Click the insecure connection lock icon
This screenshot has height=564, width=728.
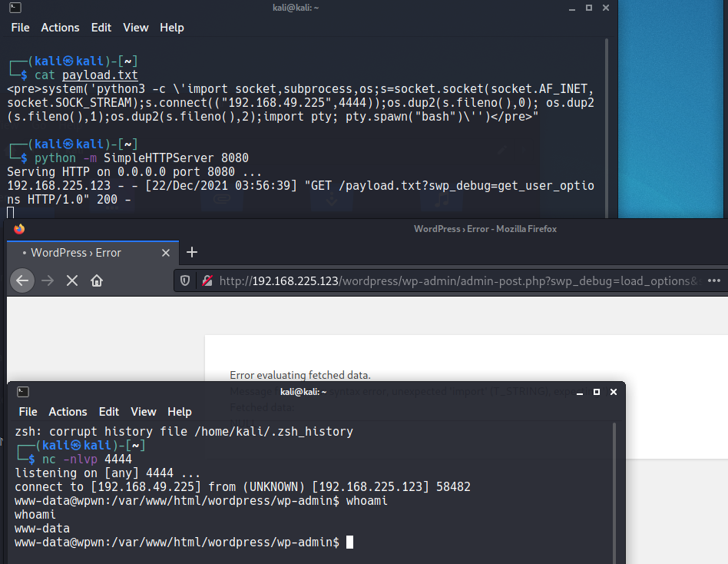pyautogui.click(x=207, y=280)
